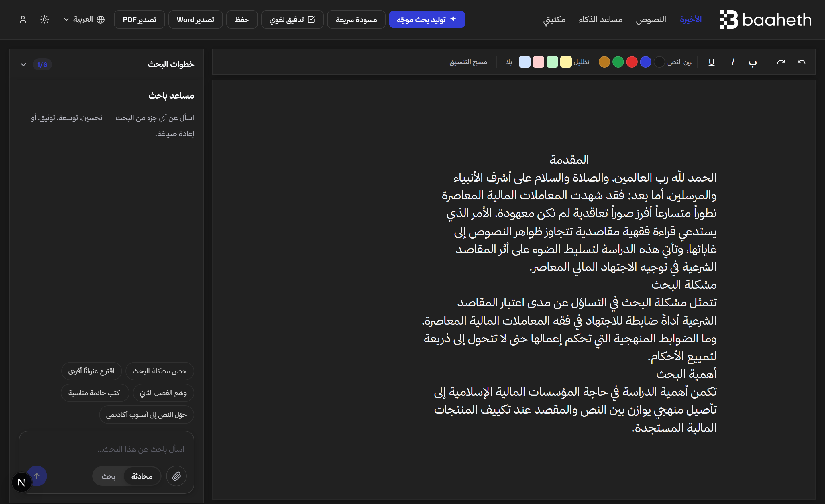Open the user account icon
This screenshot has height=504, width=825.
click(23, 19)
